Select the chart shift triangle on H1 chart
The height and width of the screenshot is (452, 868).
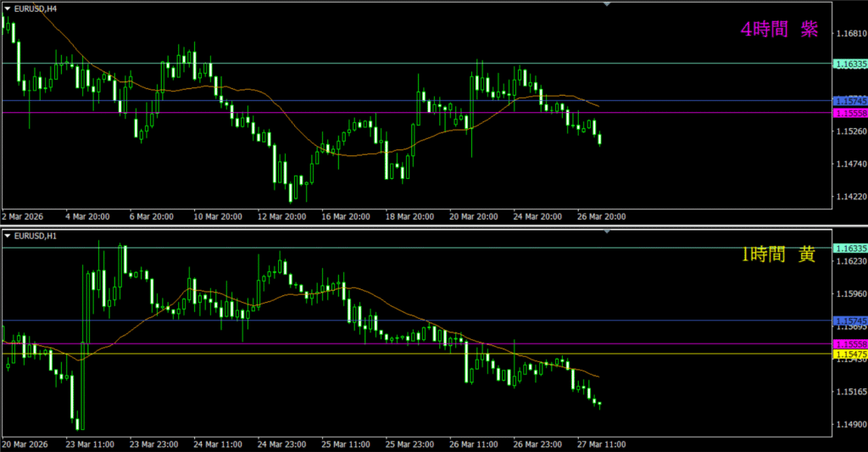pos(606,231)
